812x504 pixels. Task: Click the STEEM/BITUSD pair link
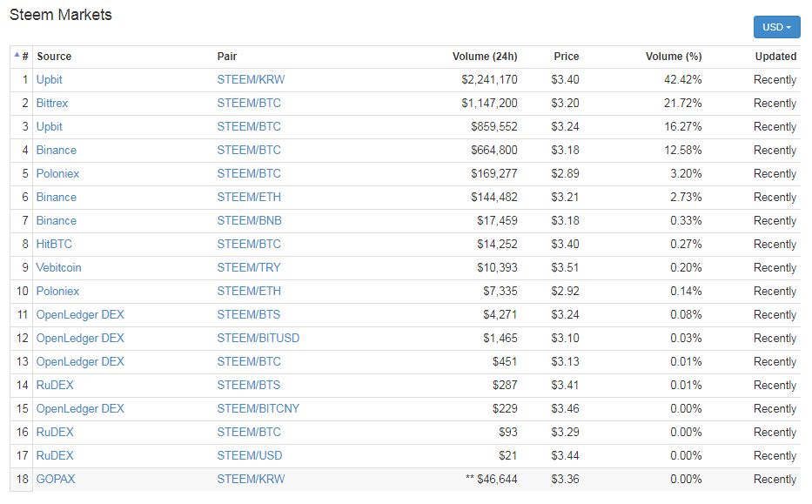click(x=258, y=339)
